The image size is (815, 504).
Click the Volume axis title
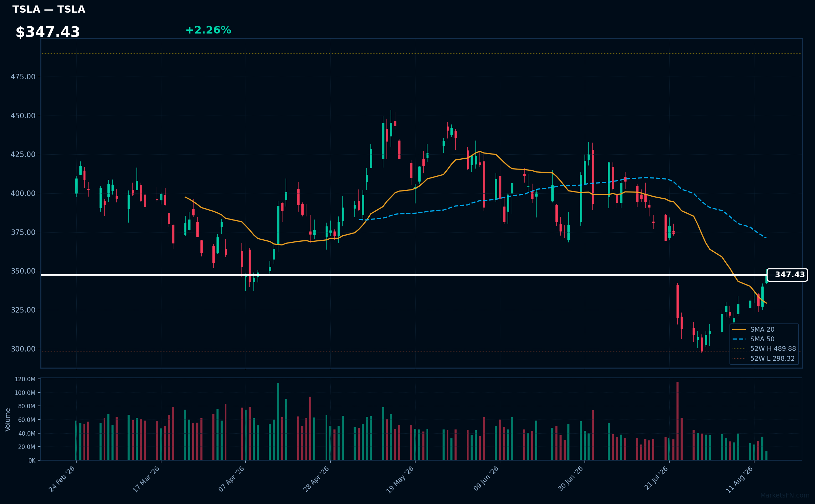coord(8,420)
